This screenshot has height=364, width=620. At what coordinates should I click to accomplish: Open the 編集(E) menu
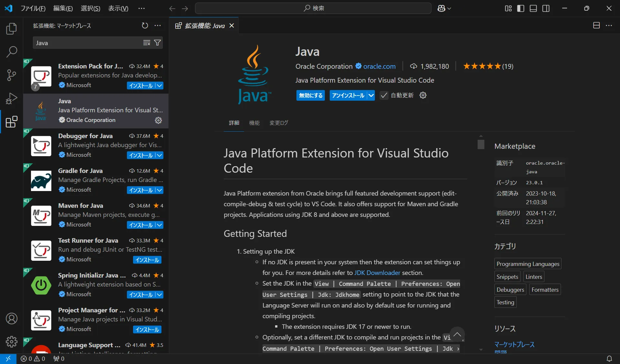63,8
